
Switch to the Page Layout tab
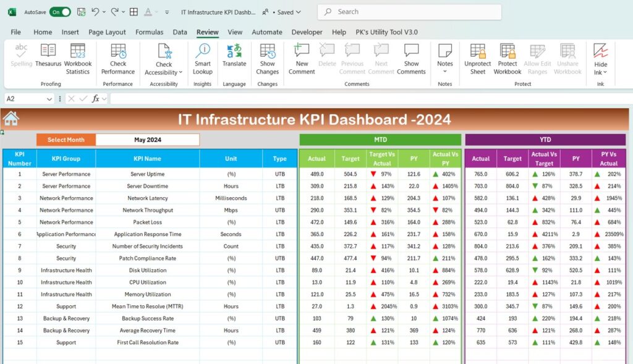107,32
